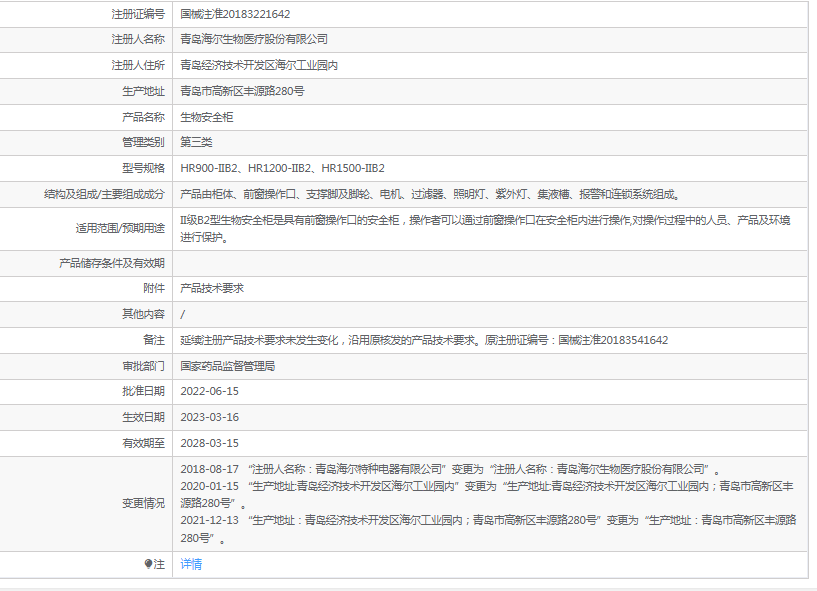This screenshot has height=591, width=817.
Task: Click the 2018-08-17 change record entry
Action: [449, 468]
